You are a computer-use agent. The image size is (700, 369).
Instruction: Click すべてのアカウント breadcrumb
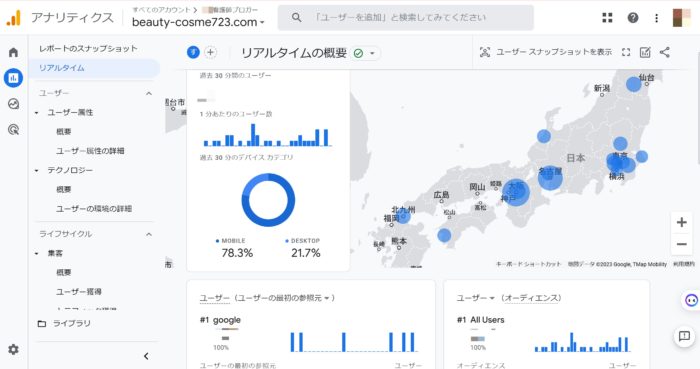(161, 9)
